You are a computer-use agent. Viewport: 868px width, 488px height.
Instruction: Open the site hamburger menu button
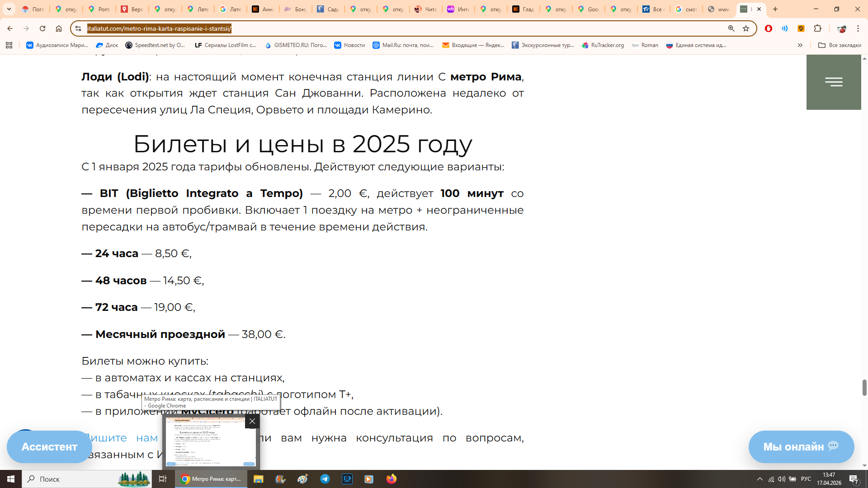pyautogui.click(x=833, y=82)
